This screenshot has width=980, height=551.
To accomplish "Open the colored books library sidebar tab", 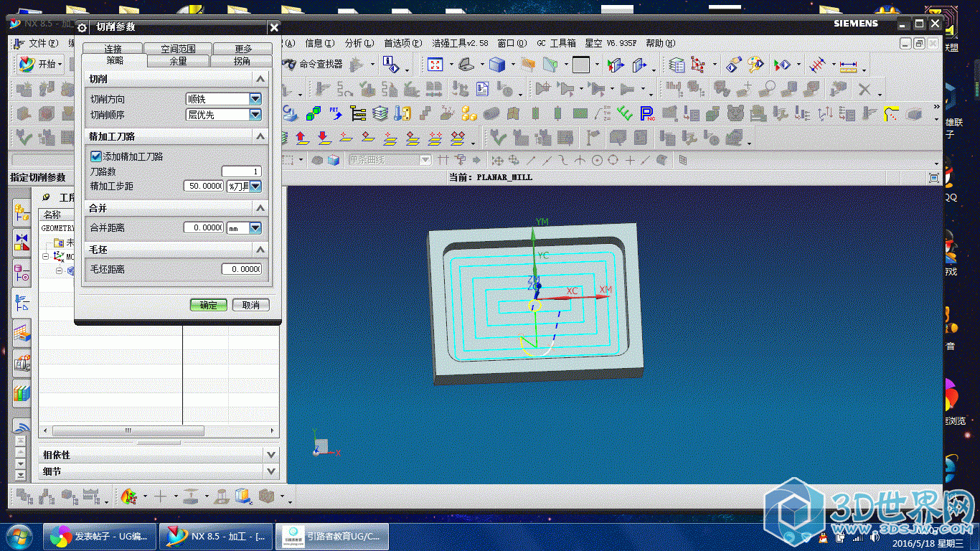I will (x=22, y=393).
